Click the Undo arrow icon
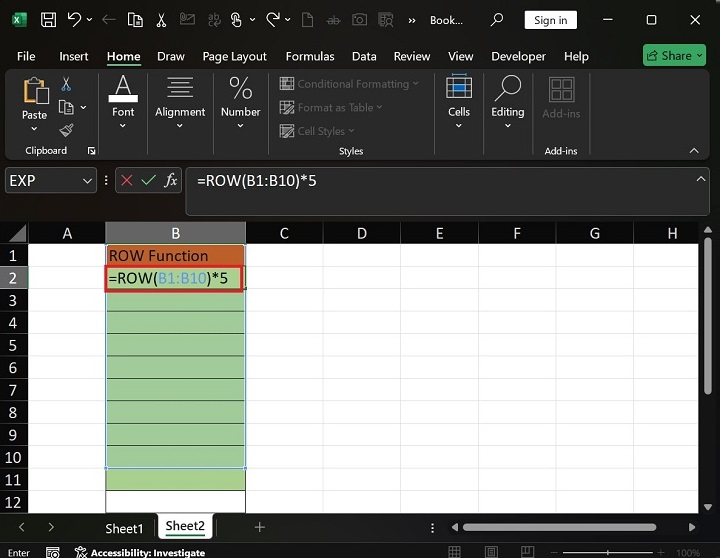 coord(75,20)
